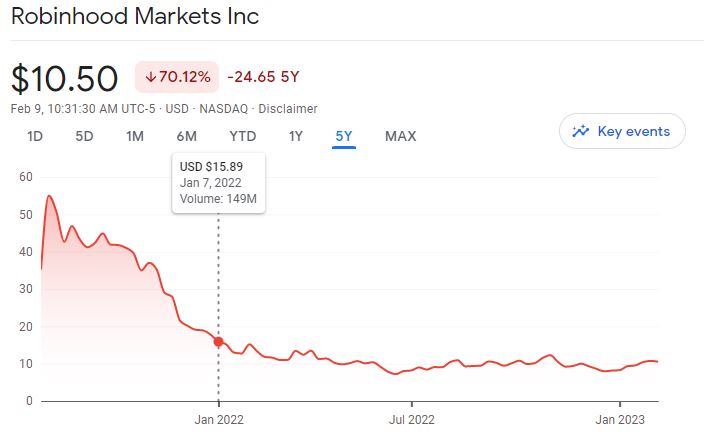Switch to the 5D range tab
Screen dimensions: 704x446
pyautogui.click(x=84, y=136)
